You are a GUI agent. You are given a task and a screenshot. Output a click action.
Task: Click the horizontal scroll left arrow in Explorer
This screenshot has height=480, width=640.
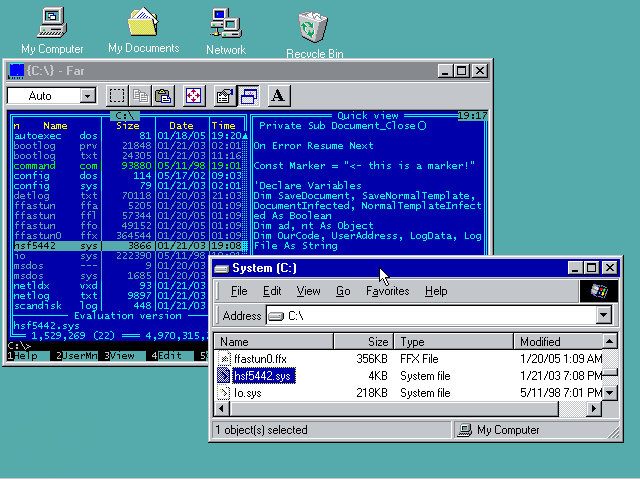tap(222, 409)
